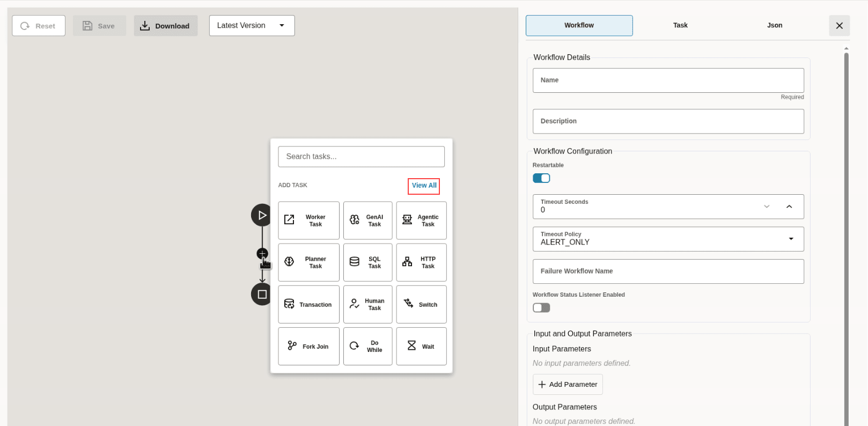Close the side panel with X
Screen dimensions: 868x426
click(839, 26)
